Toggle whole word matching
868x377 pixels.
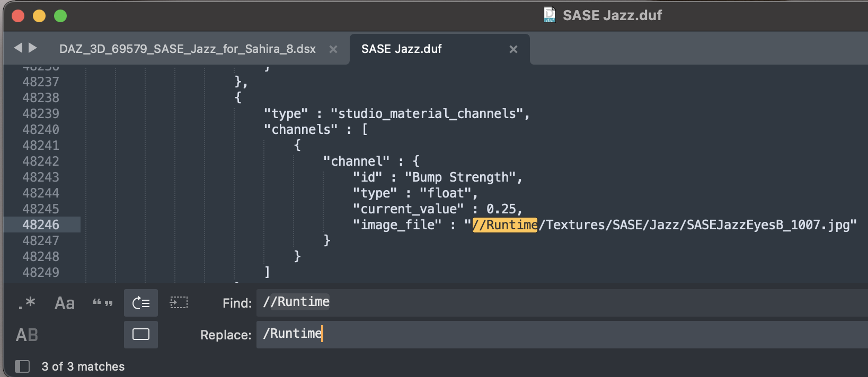coord(102,303)
